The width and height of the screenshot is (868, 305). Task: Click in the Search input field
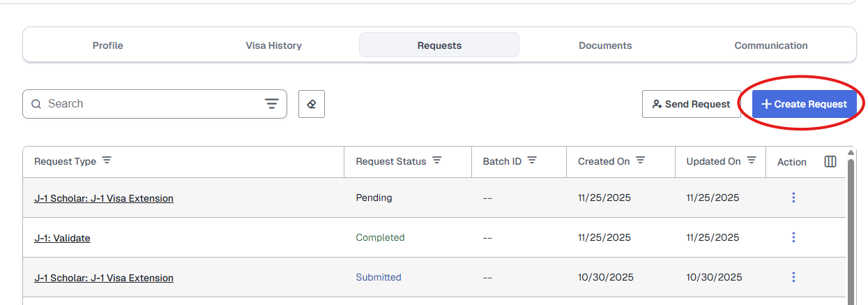coord(146,104)
